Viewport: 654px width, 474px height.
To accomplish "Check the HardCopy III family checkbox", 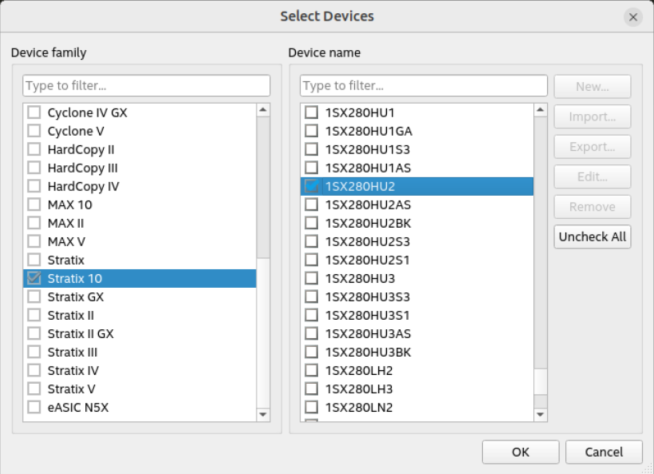I will tap(34, 168).
